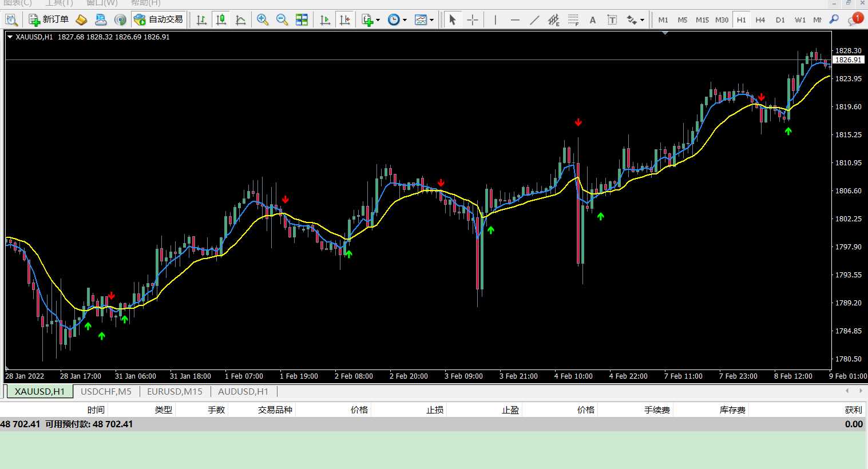
Task: Switch timeframe to M5
Action: (x=683, y=20)
